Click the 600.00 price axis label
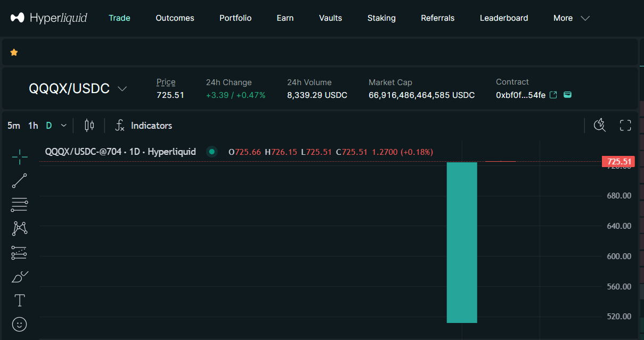Image resolution: width=644 pixels, height=340 pixels. [x=619, y=256]
